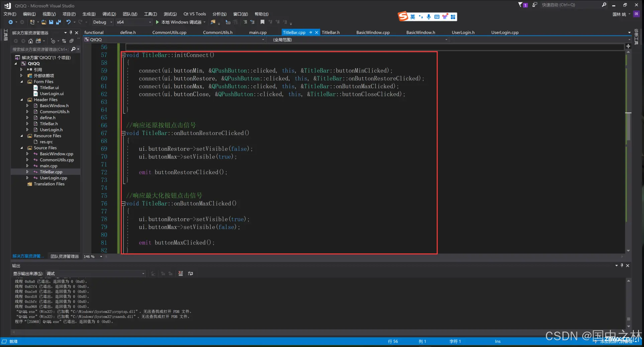The width and height of the screenshot is (644, 347).
Task: Open the QtQQ project scope dropdown
Action: point(175,39)
